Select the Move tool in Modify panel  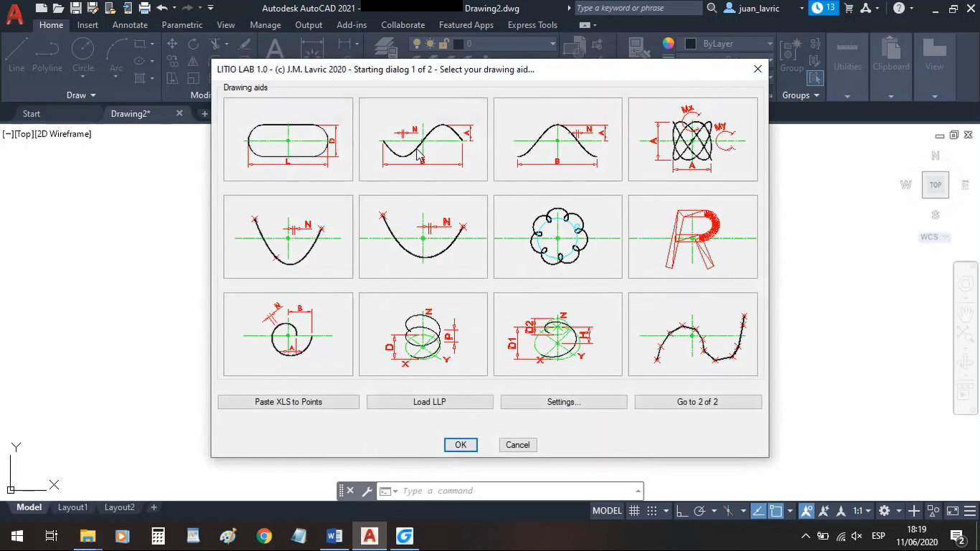pos(172,44)
